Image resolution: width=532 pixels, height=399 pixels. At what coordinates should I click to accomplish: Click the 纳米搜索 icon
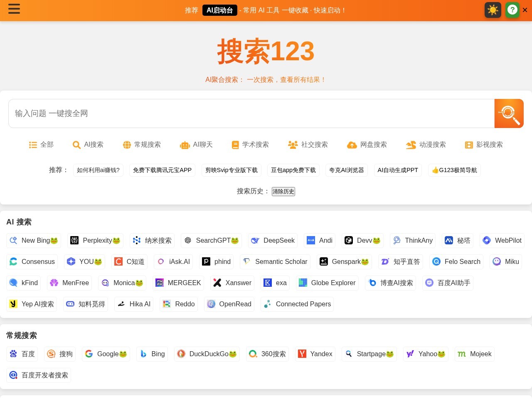click(x=137, y=240)
